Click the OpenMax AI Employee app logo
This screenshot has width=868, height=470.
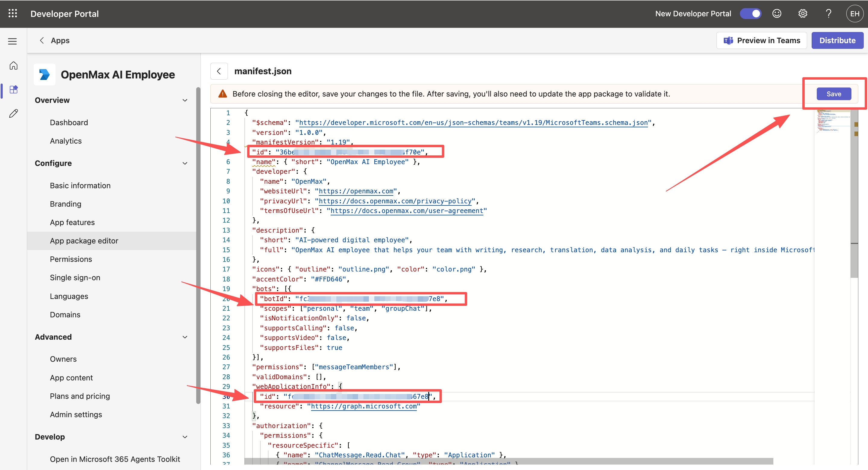coord(45,75)
